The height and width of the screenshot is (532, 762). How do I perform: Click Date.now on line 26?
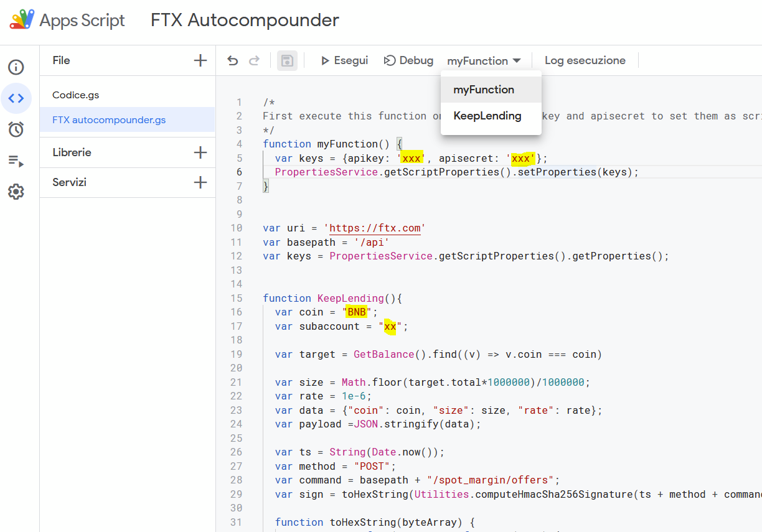[x=397, y=452]
